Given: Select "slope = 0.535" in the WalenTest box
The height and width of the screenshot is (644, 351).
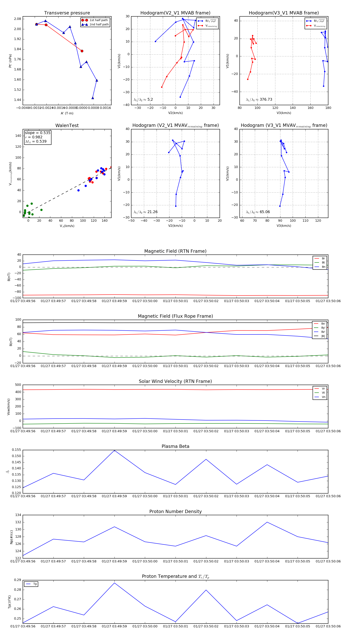Looking at the screenshot, I should coord(37,133).
